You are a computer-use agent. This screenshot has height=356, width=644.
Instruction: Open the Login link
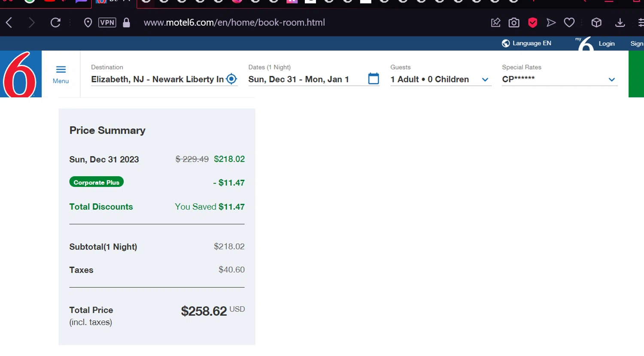(607, 43)
